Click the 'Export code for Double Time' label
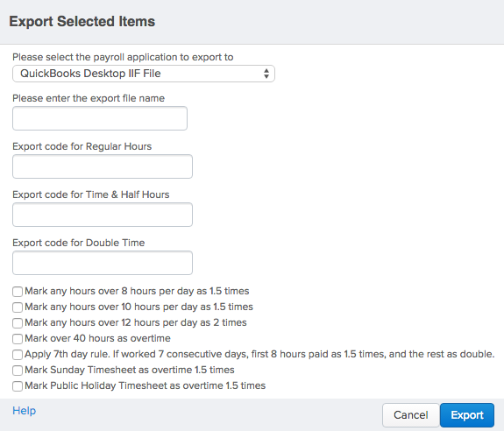This screenshot has width=504, height=431. click(x=78, y=243)
